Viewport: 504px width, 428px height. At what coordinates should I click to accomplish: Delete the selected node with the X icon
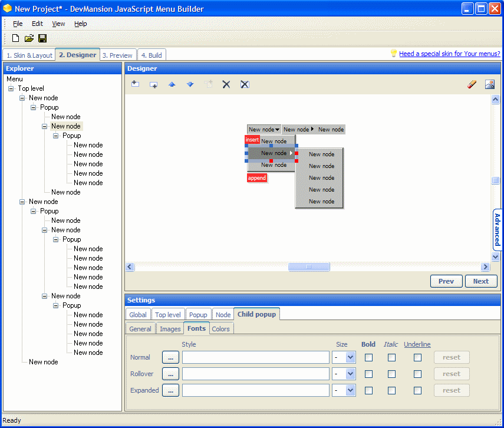pos(226,84)
